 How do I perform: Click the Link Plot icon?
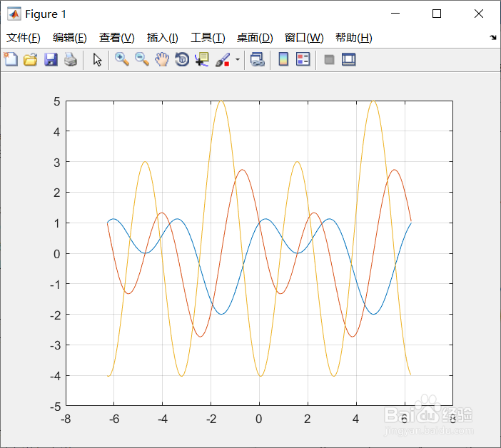click(257, 60)
